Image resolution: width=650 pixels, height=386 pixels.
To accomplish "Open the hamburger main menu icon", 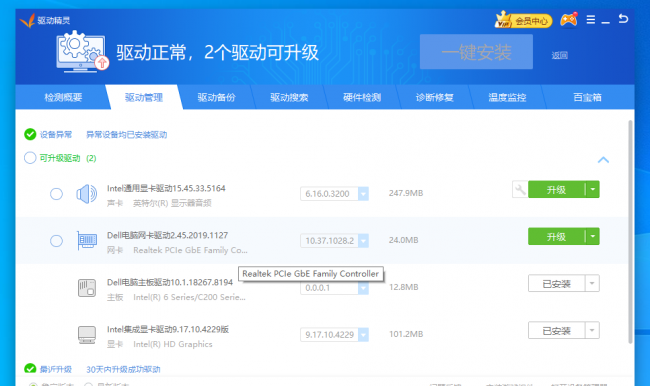I will click(x=591, y=19).
